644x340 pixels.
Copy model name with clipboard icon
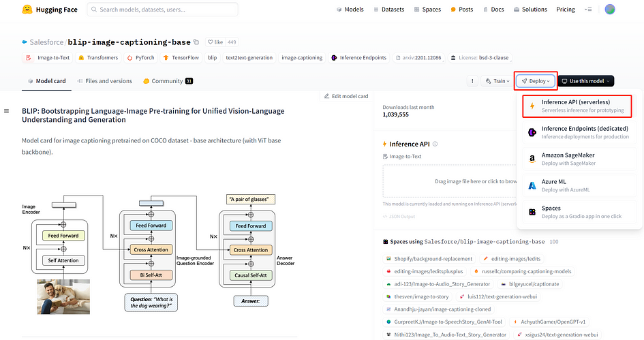coord(196,42)
